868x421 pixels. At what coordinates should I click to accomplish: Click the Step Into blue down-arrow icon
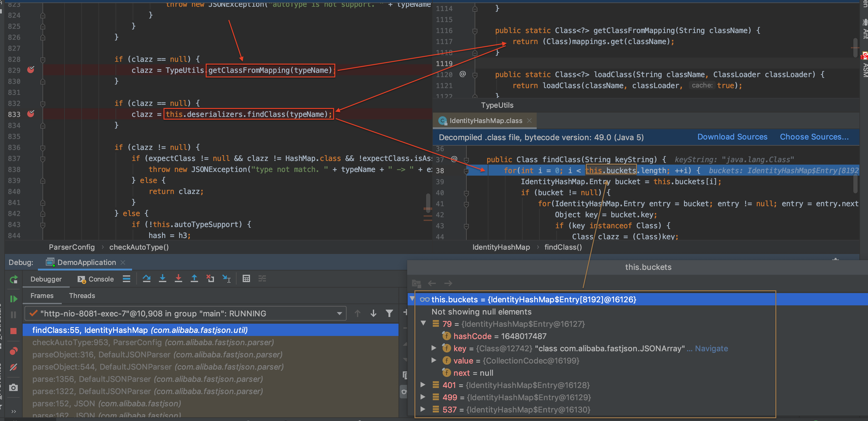click(162, 279)
